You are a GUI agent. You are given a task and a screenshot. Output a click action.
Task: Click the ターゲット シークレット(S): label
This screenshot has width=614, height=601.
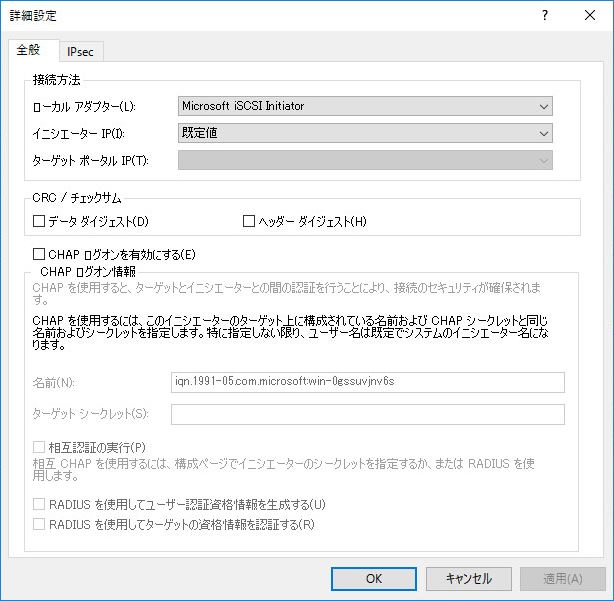click(x=90, y=414)
